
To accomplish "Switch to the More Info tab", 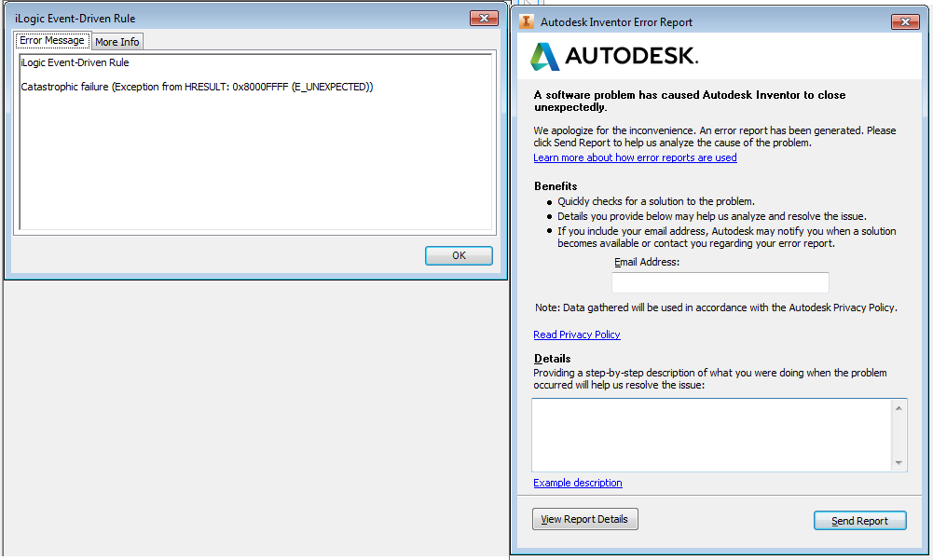I will pyautogui.click(x=117, y=41).
